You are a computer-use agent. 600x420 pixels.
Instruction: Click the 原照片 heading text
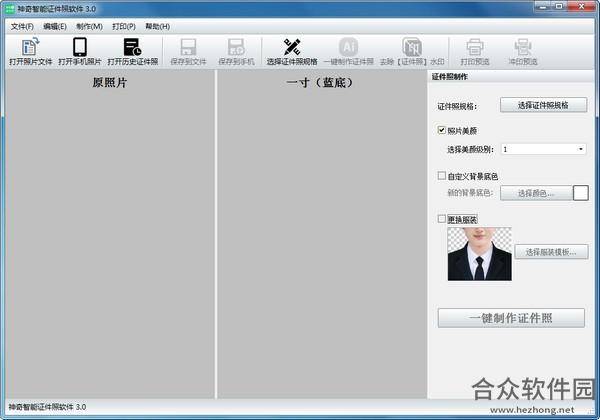click(110, 82)
